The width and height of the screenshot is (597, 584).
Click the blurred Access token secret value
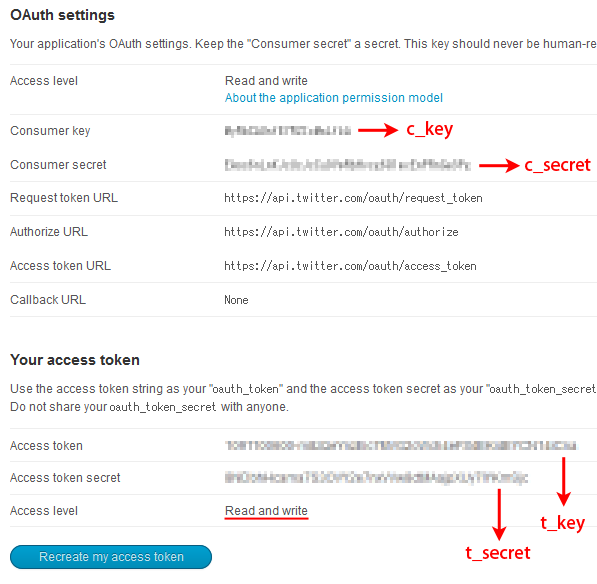click(x=376, y=477)
